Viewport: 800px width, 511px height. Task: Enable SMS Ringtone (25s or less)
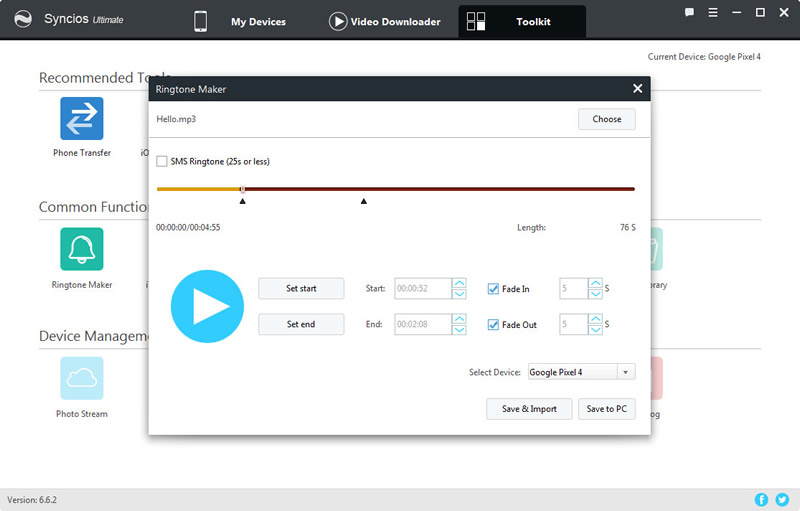coord(162,161)
